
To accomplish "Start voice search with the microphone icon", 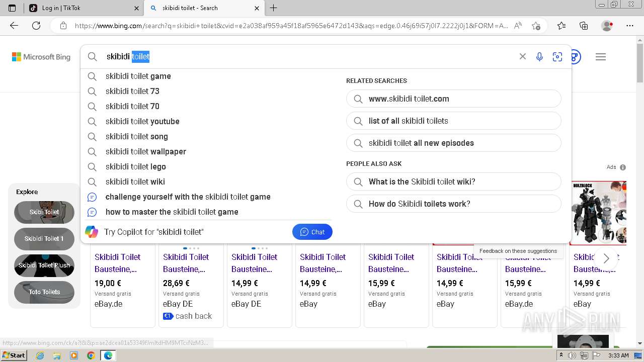I will pos(539,57).
